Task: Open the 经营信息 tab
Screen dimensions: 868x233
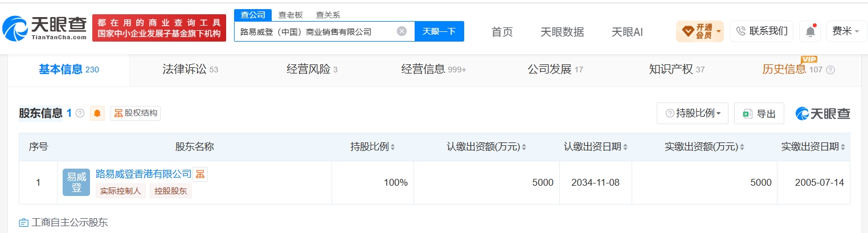Action: click(x=433, y=70)
